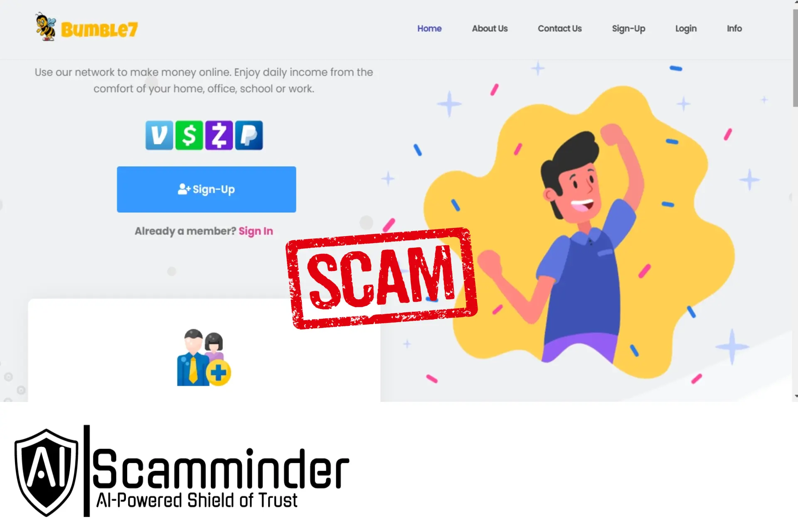
Task: Open the About Us menu item
Action: point(490,29)
